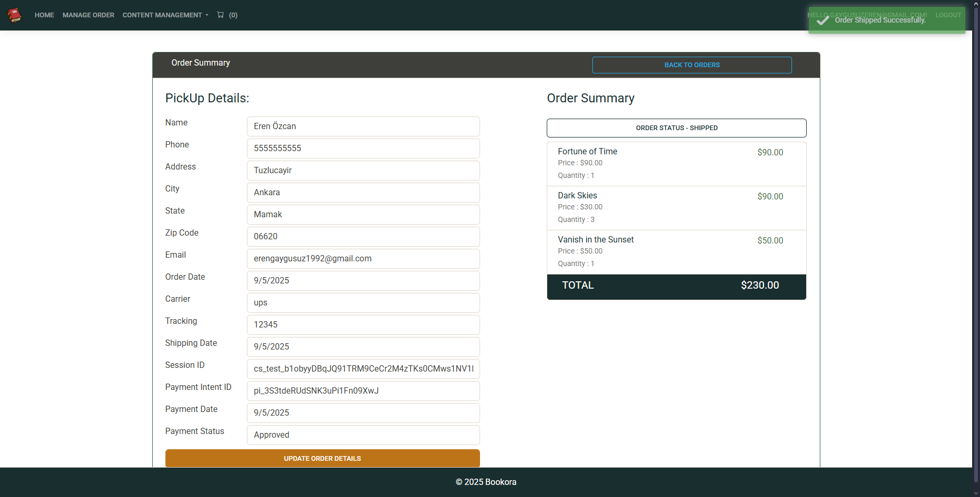Click the 2025 Bookora footer text

click(486, 482)
